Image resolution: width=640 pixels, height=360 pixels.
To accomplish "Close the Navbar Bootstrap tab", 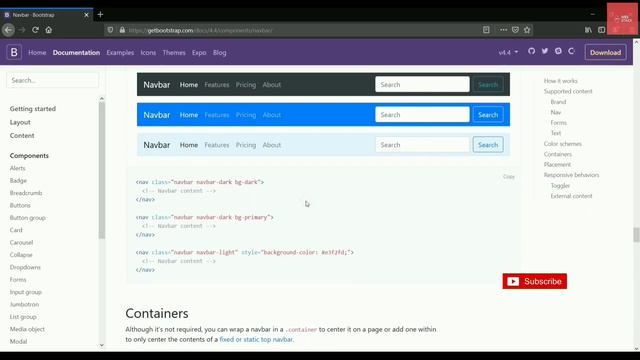I will [x=86, y=15].
